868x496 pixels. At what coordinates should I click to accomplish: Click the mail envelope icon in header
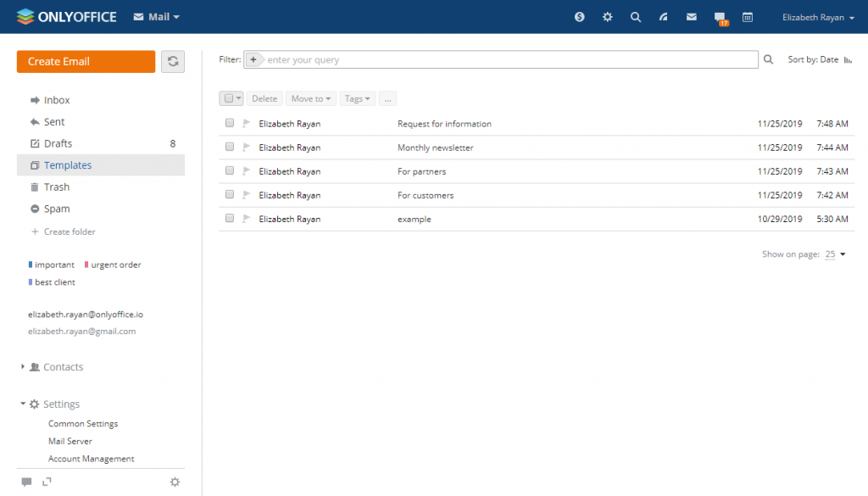[692, 17]
